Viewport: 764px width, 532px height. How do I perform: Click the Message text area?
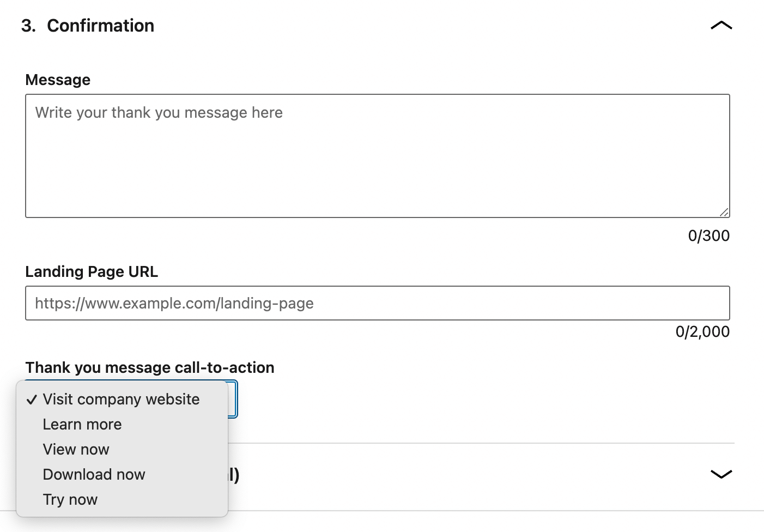pyautogui.click(x=377, y=155)
